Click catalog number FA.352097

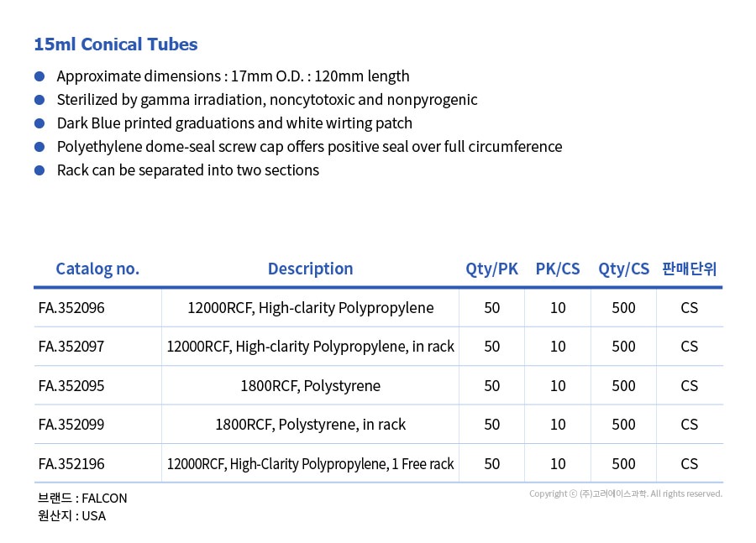pyautogui.click(x=71, y=347)
